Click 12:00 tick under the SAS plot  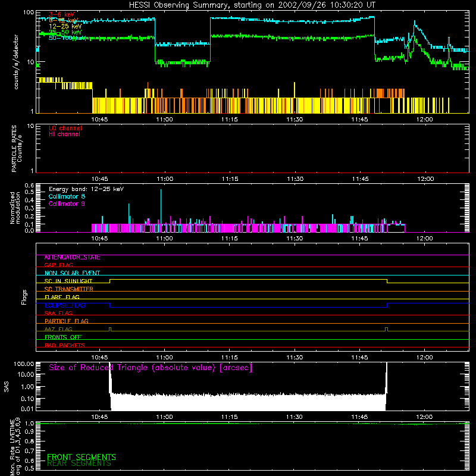point(424,417)
